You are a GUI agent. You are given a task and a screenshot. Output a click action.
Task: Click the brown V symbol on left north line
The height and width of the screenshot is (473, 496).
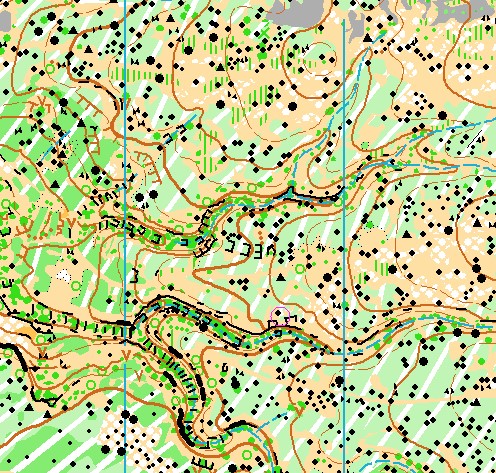coord(126,355)
